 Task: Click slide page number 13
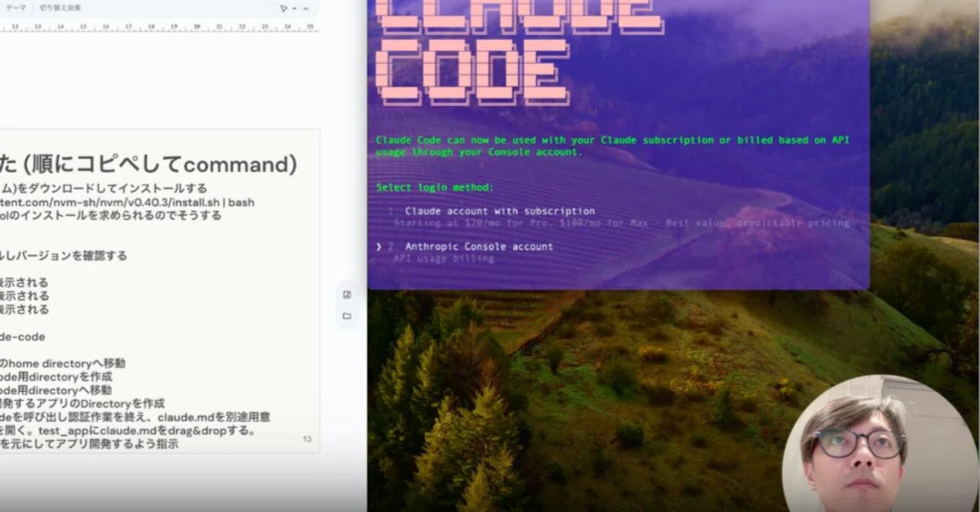click(307, 439)
